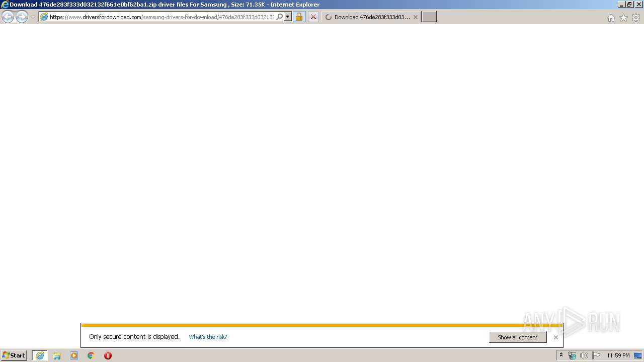Show hidden system tray icons arrow

561,355
